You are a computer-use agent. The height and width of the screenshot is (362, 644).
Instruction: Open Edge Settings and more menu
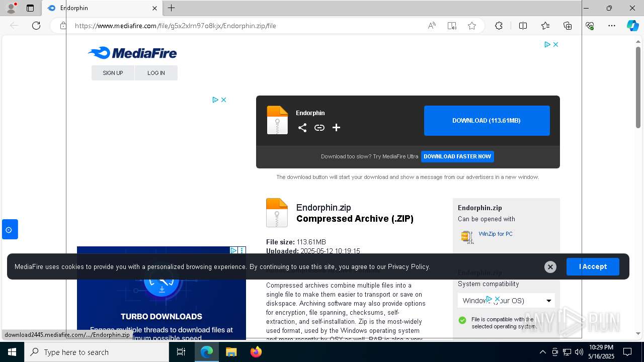pos(612,26)
